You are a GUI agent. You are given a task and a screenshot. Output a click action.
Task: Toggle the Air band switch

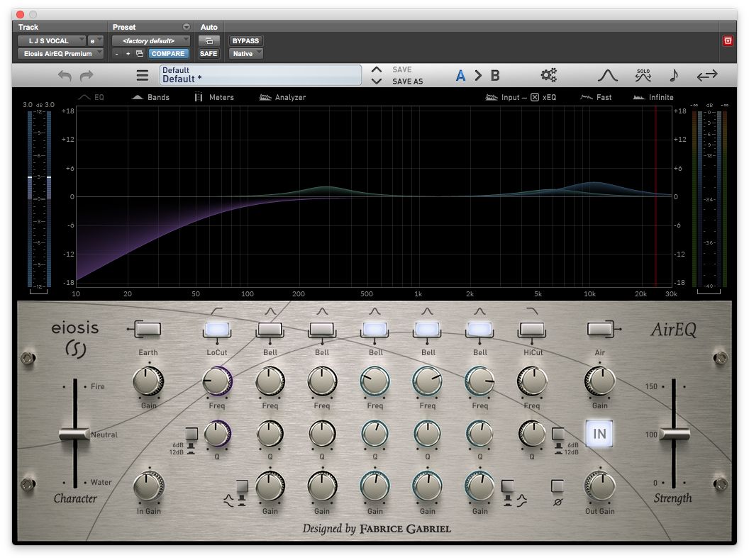click(x=600, y=329)
